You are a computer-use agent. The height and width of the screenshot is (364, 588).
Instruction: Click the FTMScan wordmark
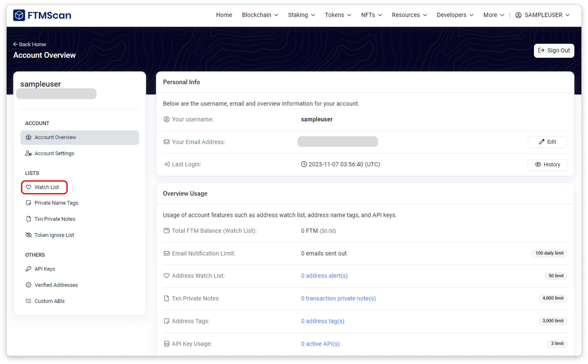coord(49,15)
